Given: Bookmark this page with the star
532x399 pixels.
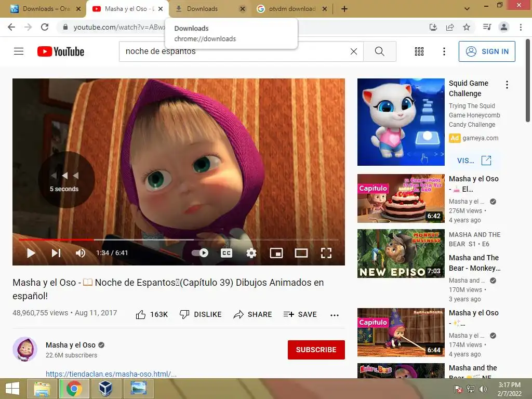Looking at the screenshot, I should pos(467,27).
